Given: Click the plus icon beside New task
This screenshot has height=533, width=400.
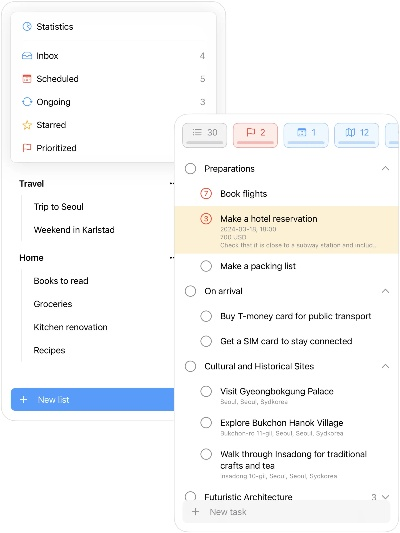Looking at the screenshot, I should tap(195, 512).
